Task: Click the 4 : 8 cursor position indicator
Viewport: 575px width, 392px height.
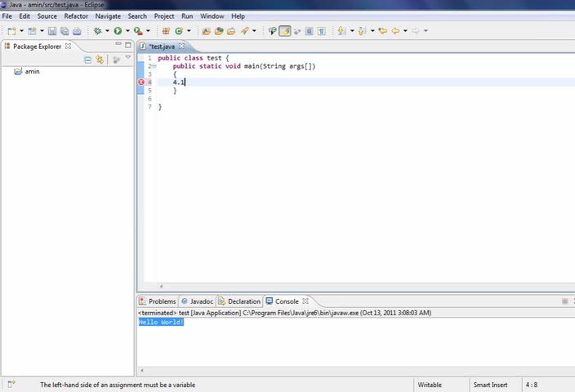Action: (532, 385)
